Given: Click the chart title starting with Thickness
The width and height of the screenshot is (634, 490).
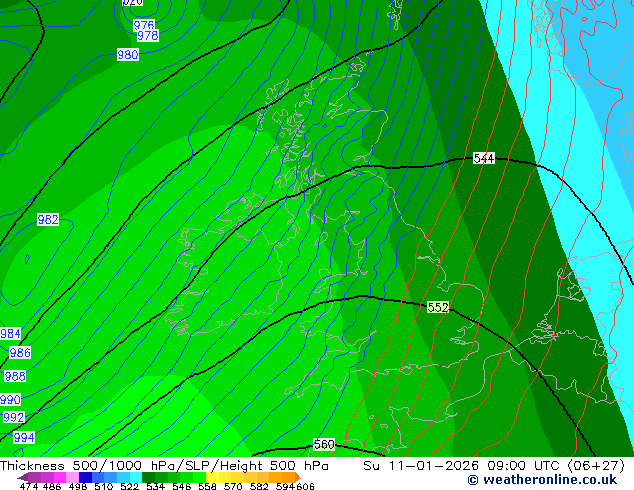Looking at the screenshot, I should 164,466.
